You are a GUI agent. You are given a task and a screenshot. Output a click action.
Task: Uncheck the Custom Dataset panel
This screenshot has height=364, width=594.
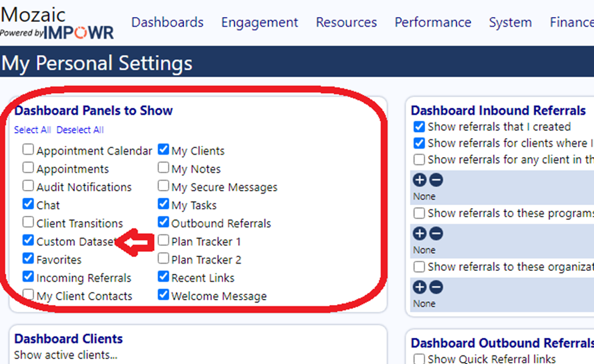click(28, 240)
